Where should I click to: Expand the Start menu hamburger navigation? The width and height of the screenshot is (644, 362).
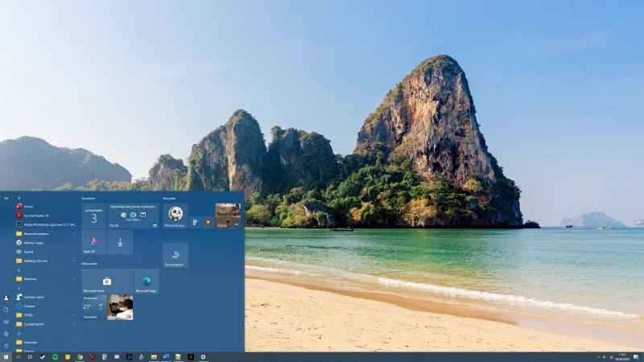[x=6, y=197]
